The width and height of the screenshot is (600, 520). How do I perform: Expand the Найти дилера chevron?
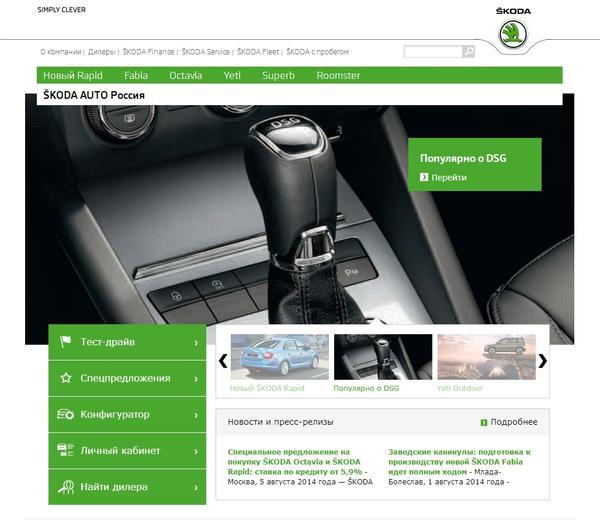pos(196,487)
